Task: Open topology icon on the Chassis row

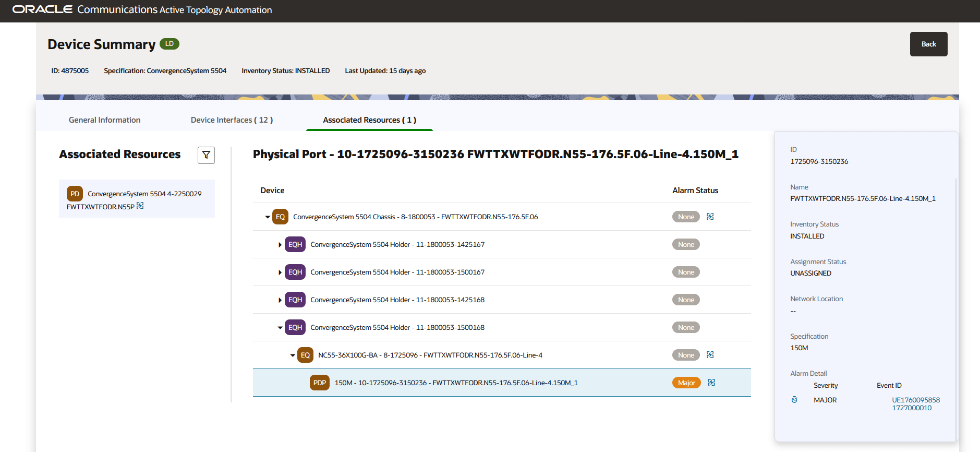Action: coord(710,217)
